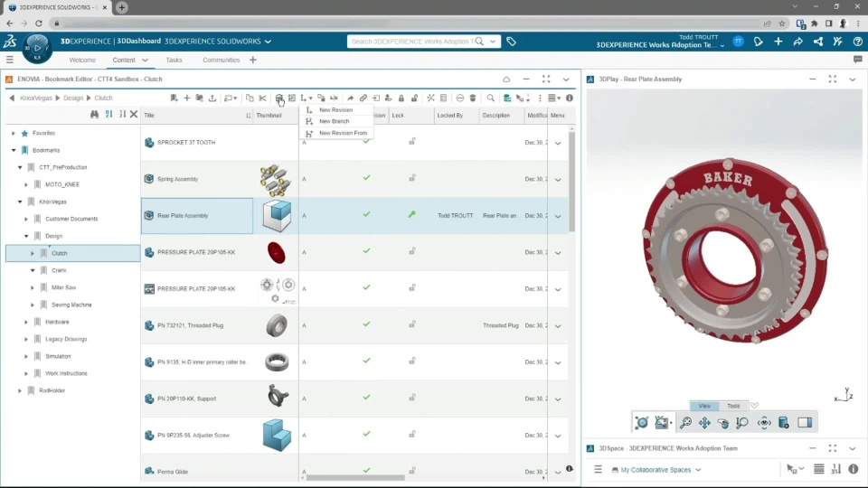
Task: Choose New Revision from the menu
Action: pos(336,110)
